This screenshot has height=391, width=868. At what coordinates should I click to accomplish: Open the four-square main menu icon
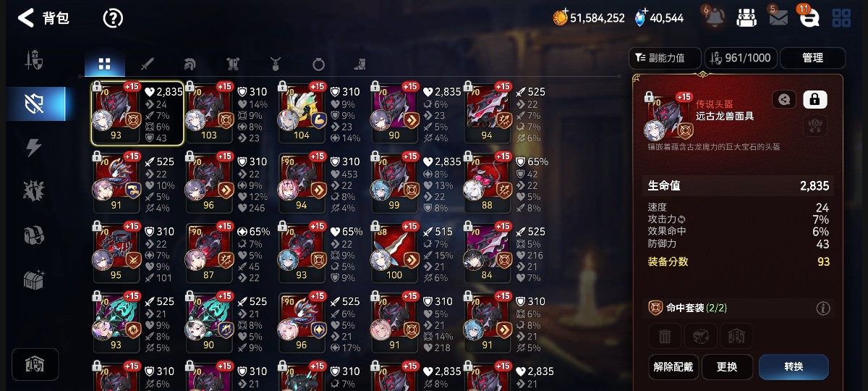coord(841,18)
